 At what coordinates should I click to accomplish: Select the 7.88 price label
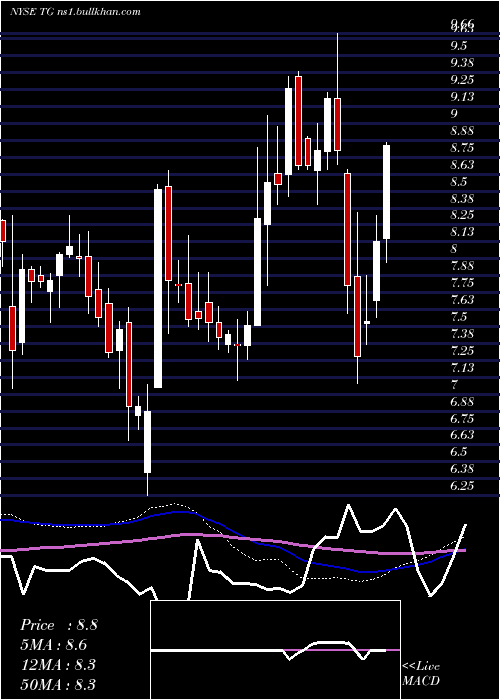click(462, 266)
